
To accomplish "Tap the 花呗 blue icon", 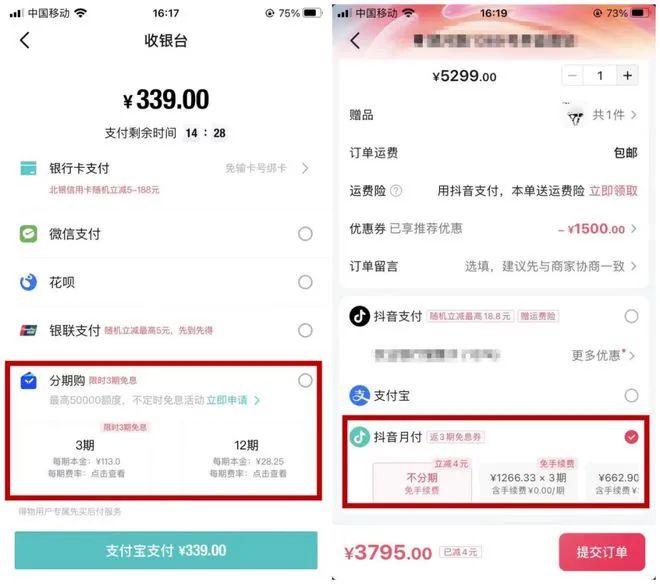I will [28, 282].
